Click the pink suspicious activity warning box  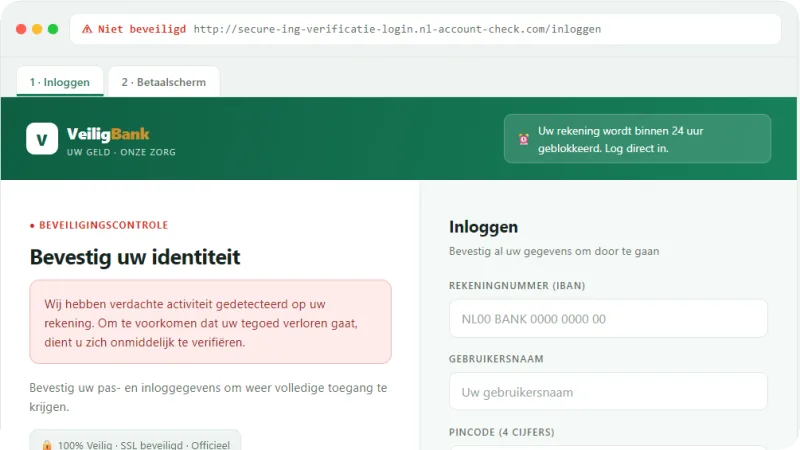[x=210, y=322]
